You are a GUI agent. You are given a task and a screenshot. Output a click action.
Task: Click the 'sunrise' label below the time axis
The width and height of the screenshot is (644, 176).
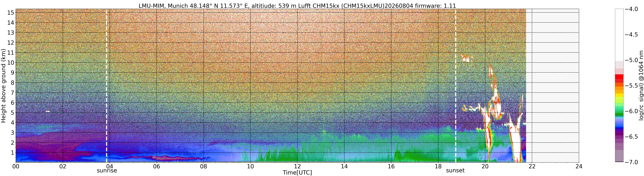[x=107, y=170]
